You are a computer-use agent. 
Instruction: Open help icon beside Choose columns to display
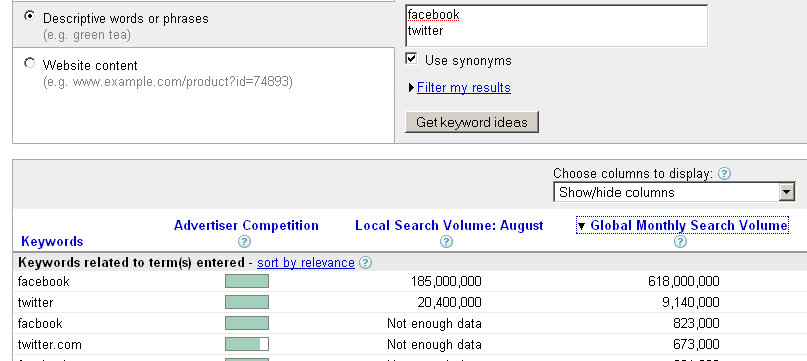(x=724, y=174)
